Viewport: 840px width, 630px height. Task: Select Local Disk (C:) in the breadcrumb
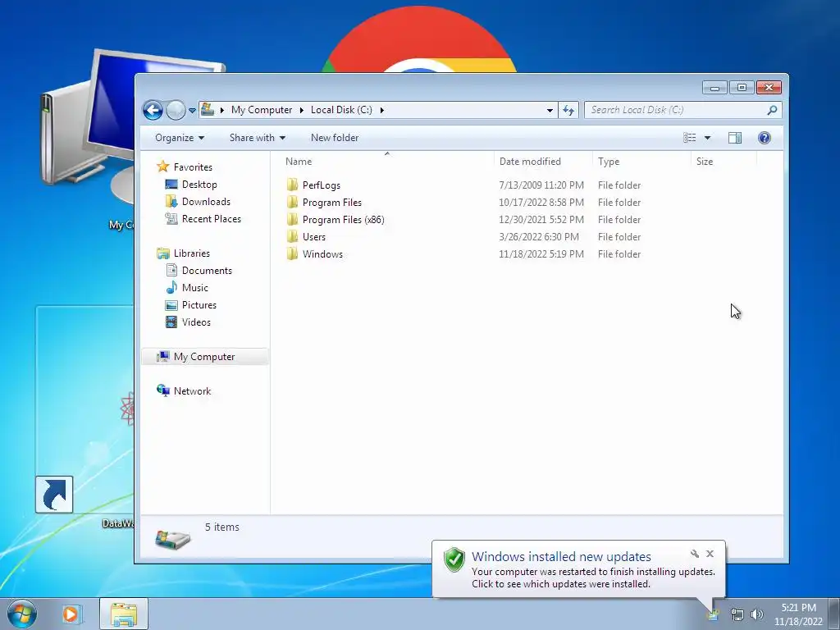coord(341,110)
